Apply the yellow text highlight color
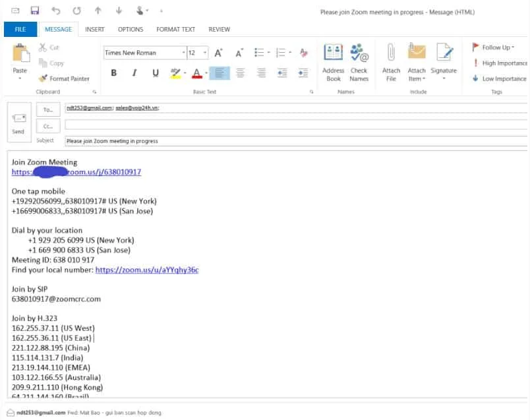The image size is (530, 420). point(175,73)
